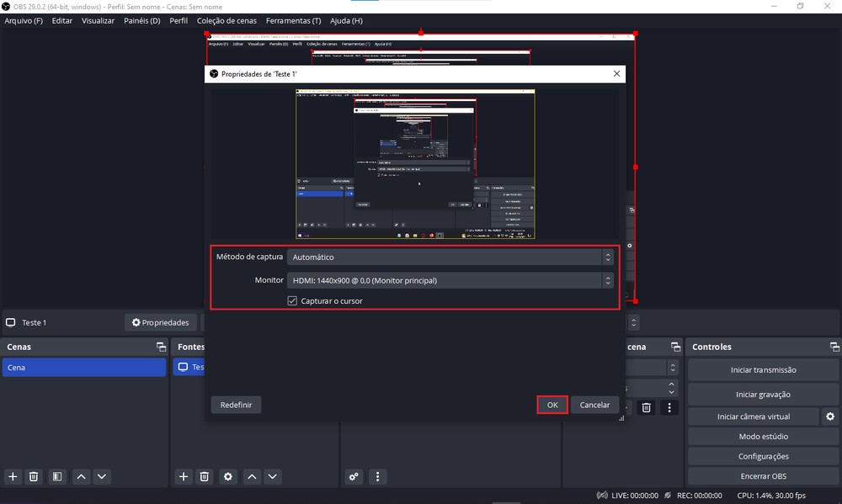Delete the selected scene using the Cenas trash icon

tap(34, 476)
